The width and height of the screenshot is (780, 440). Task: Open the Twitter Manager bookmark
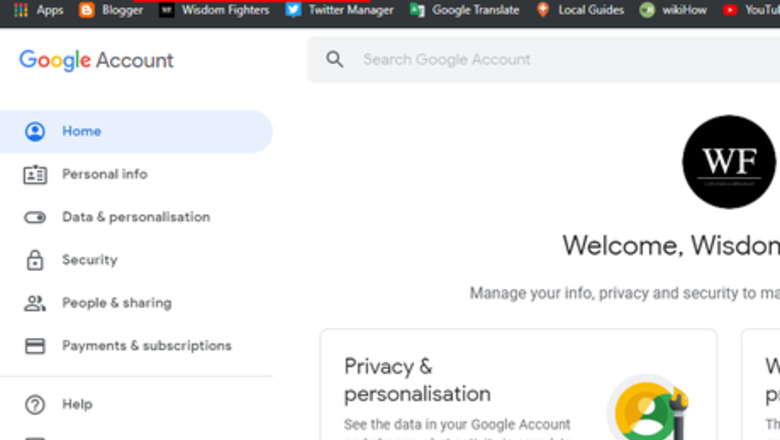[339, 10]
